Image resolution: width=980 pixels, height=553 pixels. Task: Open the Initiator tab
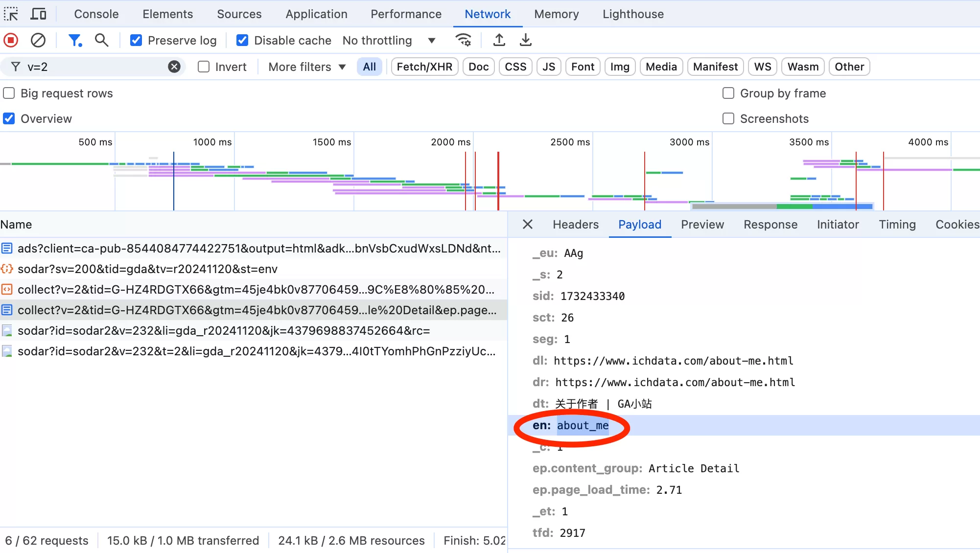pyautogui.click(x=838, y=224)
